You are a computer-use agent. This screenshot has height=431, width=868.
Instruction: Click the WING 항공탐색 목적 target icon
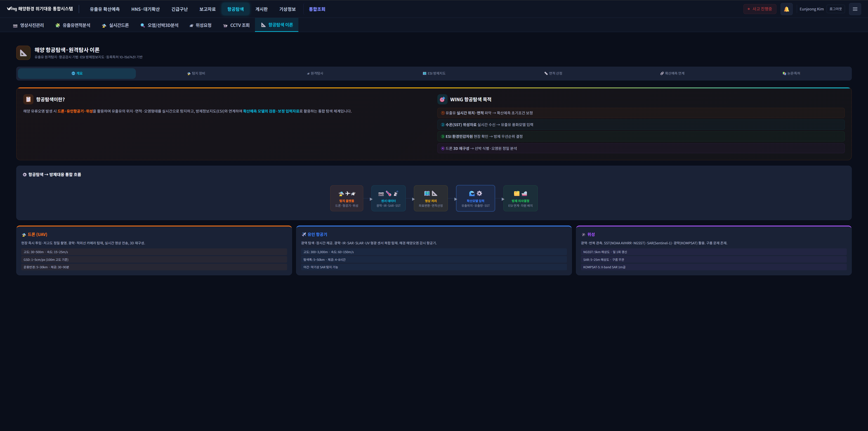tap(442, 99)
